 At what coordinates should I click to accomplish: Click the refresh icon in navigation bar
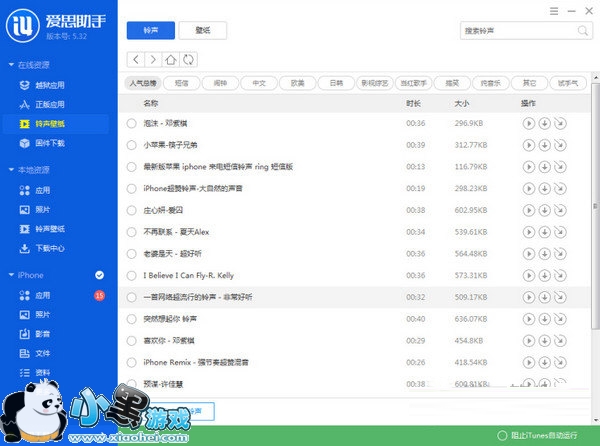(188, 60)
